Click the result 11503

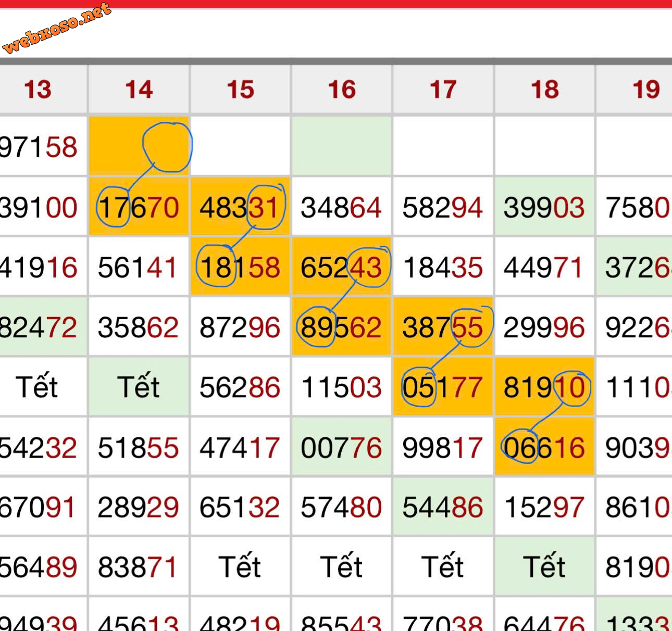coord(342,387)
